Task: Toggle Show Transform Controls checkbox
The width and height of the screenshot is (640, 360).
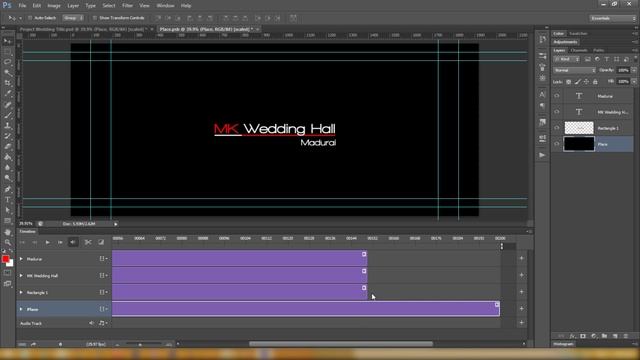Action: (x=94, y=18)
